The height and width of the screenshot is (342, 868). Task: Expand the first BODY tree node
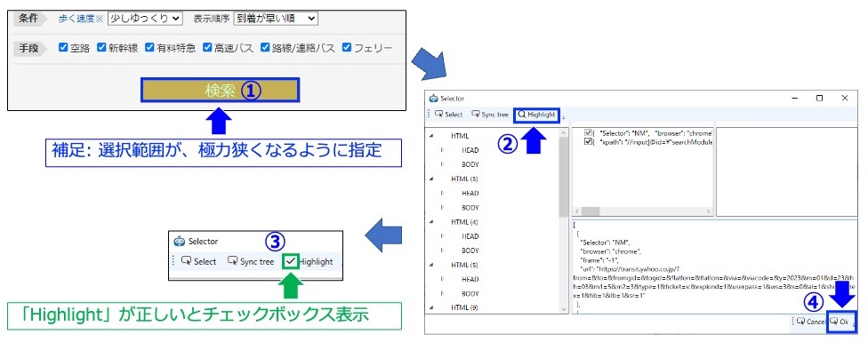(x=442, y=164)
